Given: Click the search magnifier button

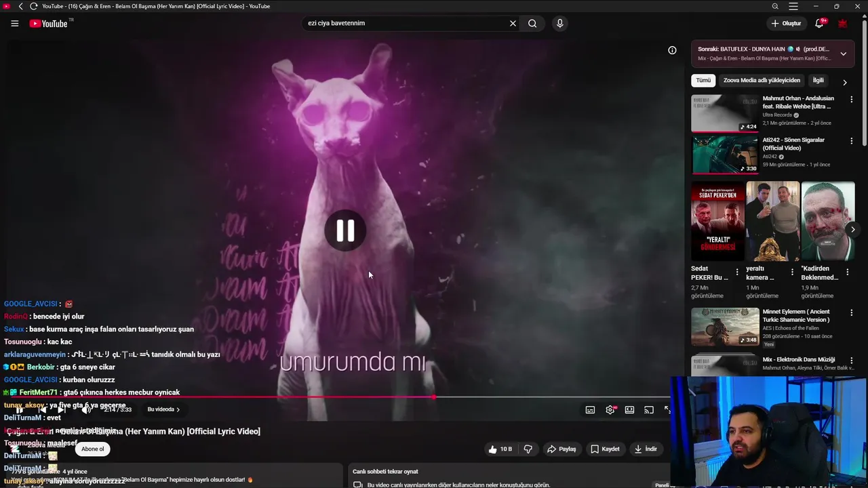Looking at the screenshot, I should (532, 23).
